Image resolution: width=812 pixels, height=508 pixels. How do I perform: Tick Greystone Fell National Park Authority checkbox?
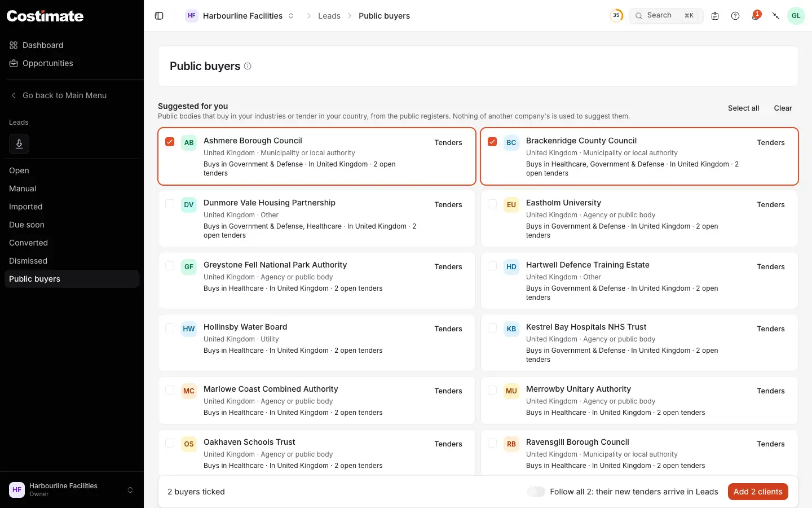170,266
